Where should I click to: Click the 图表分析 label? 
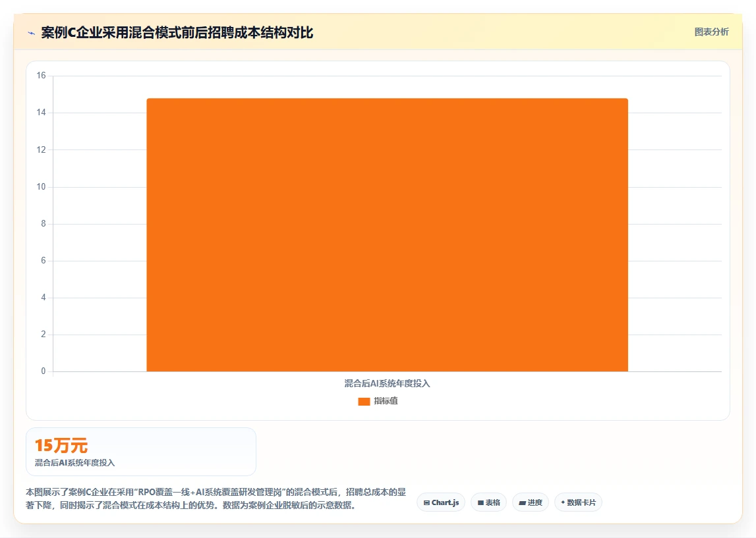click(x=711, y=32)
